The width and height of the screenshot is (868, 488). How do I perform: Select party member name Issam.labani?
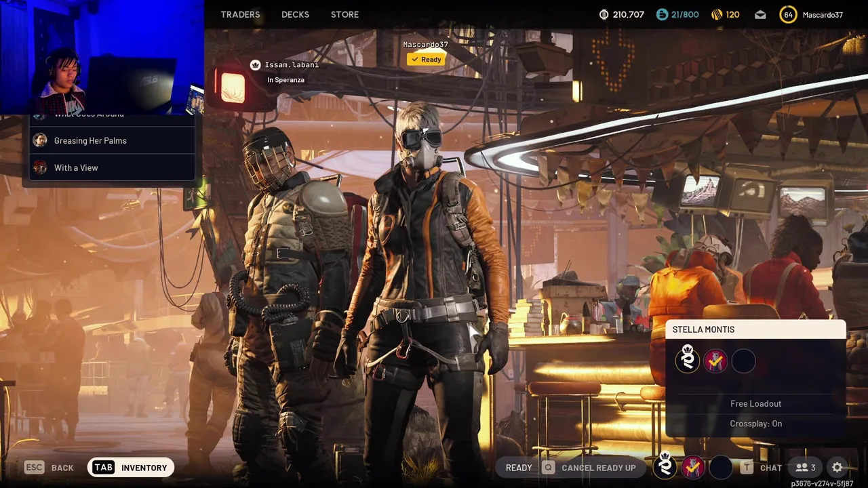pos(292,65)
